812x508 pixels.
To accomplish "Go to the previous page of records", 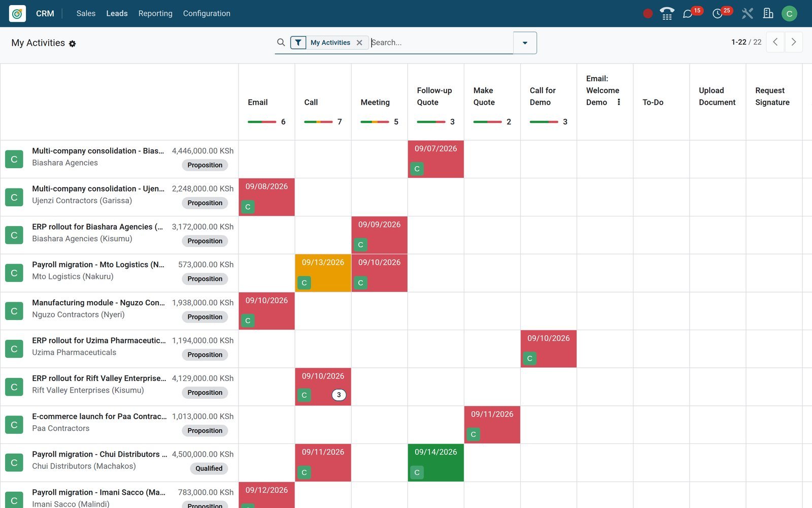I will pos(775,42).
